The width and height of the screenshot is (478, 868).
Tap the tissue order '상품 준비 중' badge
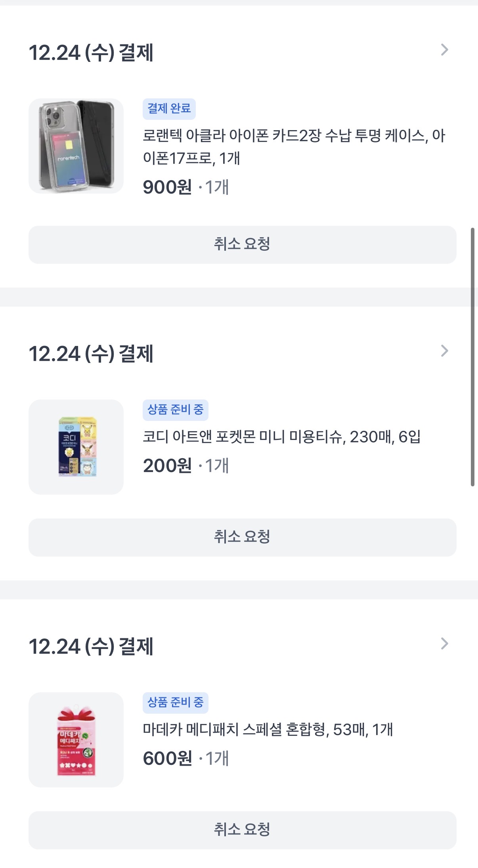pyautogui.click(x=175, y=409)
